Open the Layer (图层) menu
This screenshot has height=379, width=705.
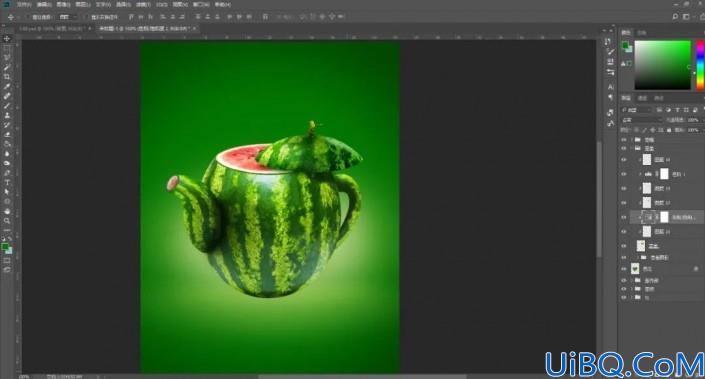tap(83, 4)
